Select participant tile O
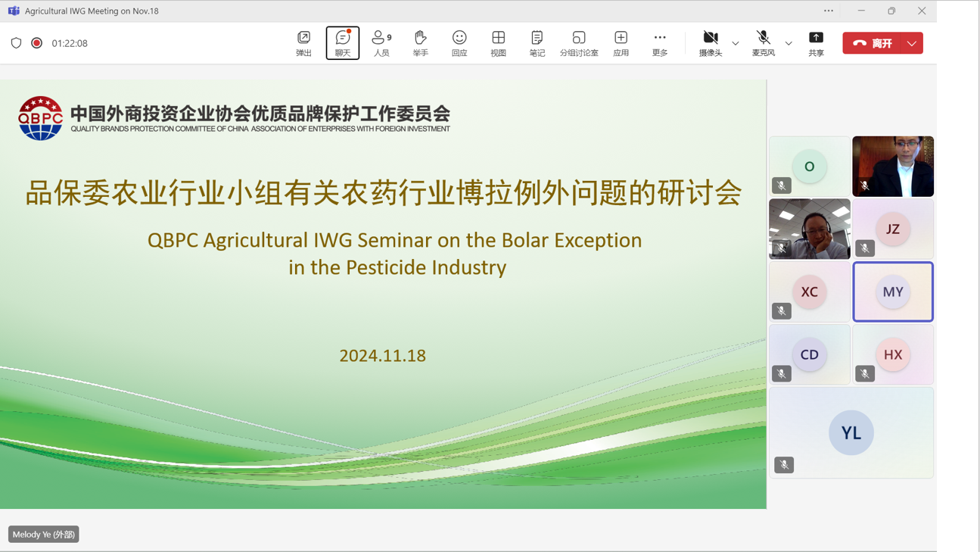The width and height of the screenshot is (980, 552). pyautogui.click(x=810, y=167)
